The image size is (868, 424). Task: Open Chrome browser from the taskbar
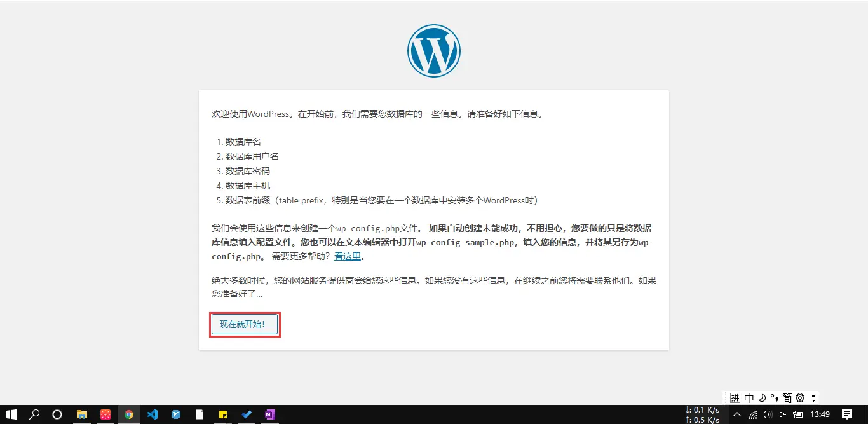(129, 414)
